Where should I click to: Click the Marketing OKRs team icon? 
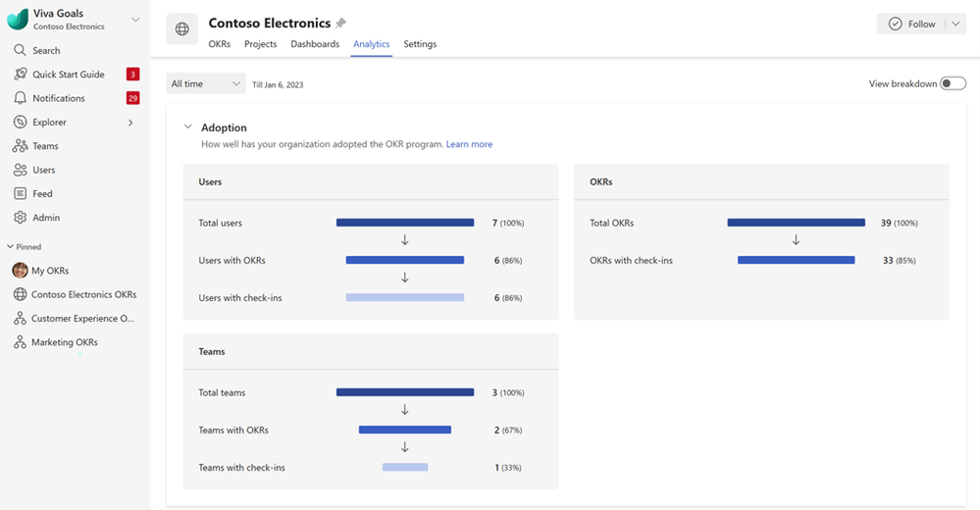pyautogui.click(x=20, y=342)
